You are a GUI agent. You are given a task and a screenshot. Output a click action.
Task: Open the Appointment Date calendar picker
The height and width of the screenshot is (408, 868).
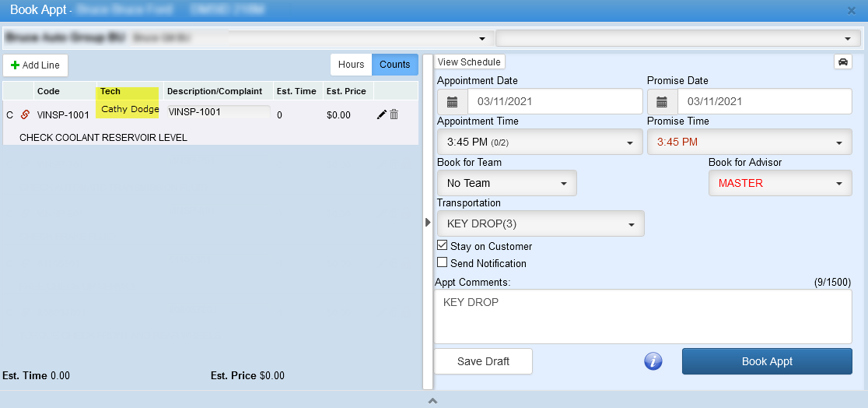[x=452, y=101]
